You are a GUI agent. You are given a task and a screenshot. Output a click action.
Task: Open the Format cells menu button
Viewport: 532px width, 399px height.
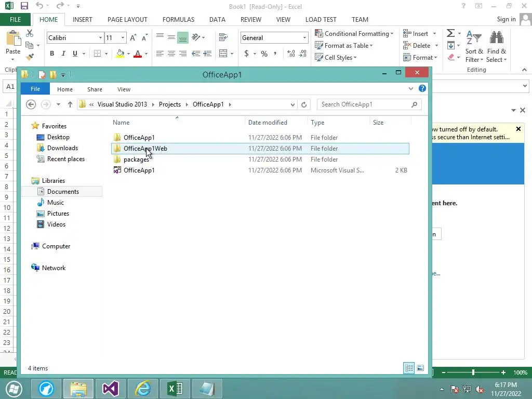[x=420, y=57]
